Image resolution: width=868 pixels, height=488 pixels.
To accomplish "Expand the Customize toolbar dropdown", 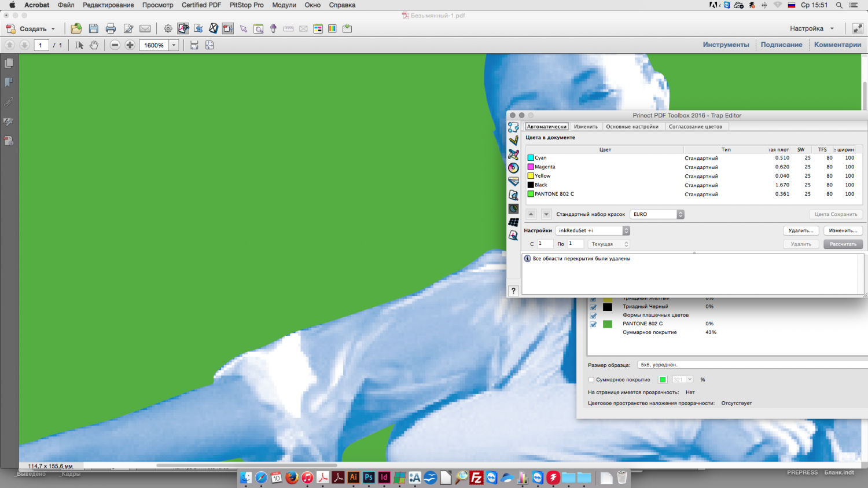I will pos(832,28).
